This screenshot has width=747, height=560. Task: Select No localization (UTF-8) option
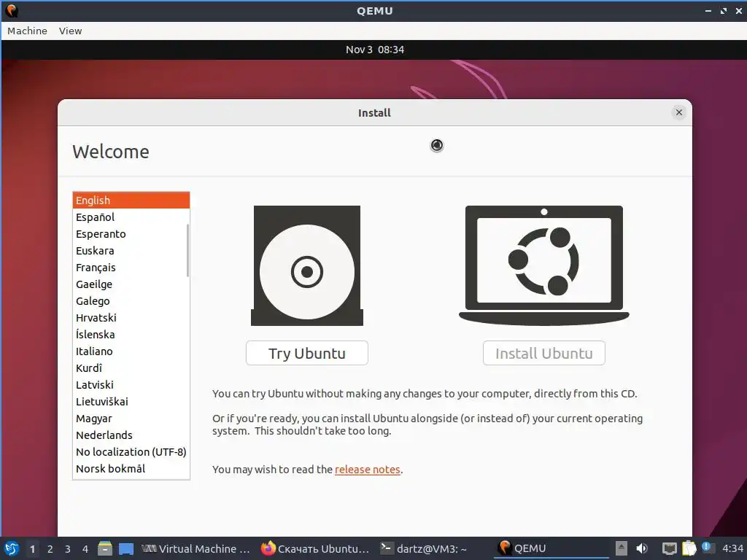131,452
